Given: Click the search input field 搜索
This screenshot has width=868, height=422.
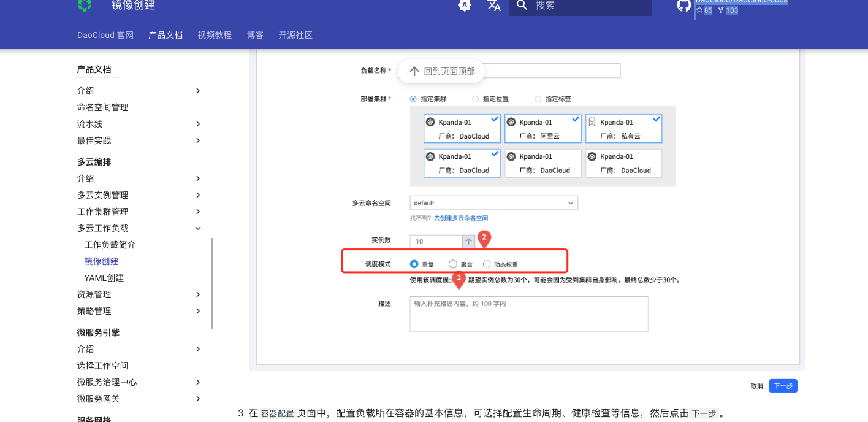Looking at the screenshot, I should point(581,6).
